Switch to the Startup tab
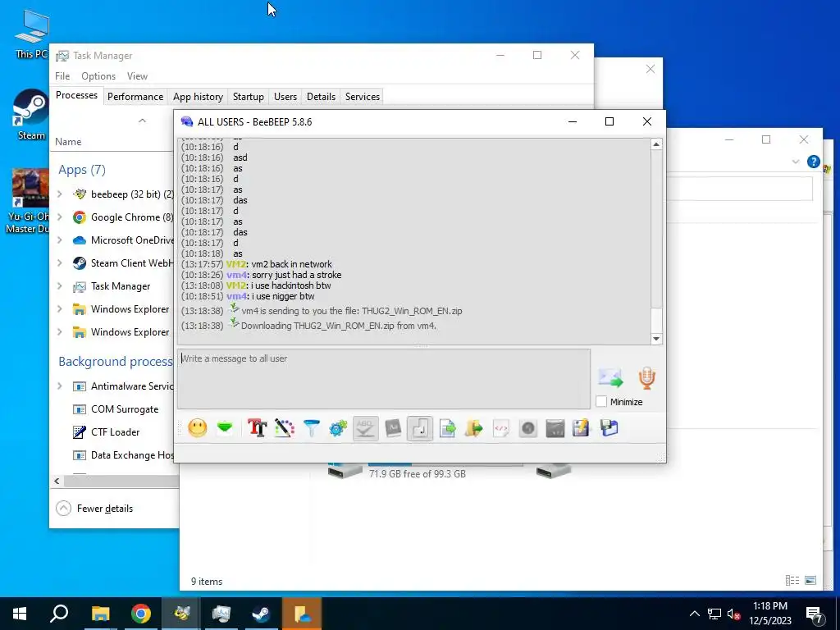This screenshot has height=630, width=840. pos(248,97)
